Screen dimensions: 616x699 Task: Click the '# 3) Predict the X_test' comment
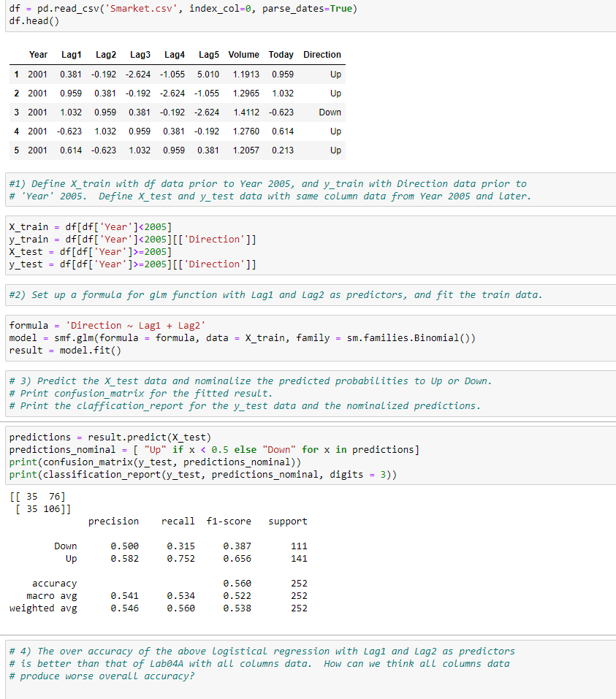[x=251, y=381]
